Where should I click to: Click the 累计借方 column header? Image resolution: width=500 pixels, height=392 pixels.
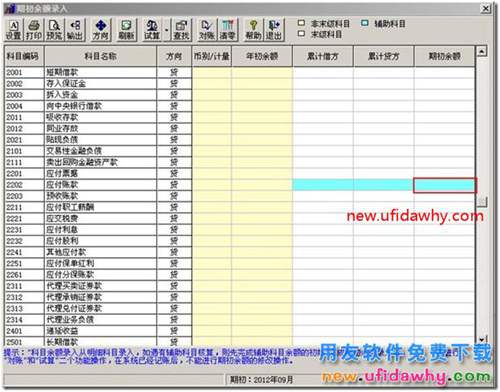tap(323, 56)
